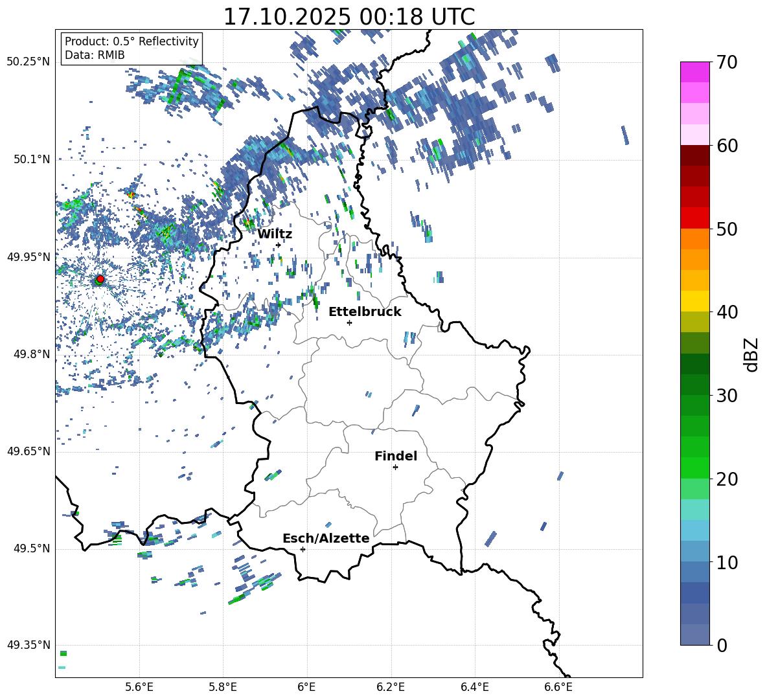Click the 49.8°N latitude tick label
Viewport: 767px width, 700px height.
click(32, 354)
